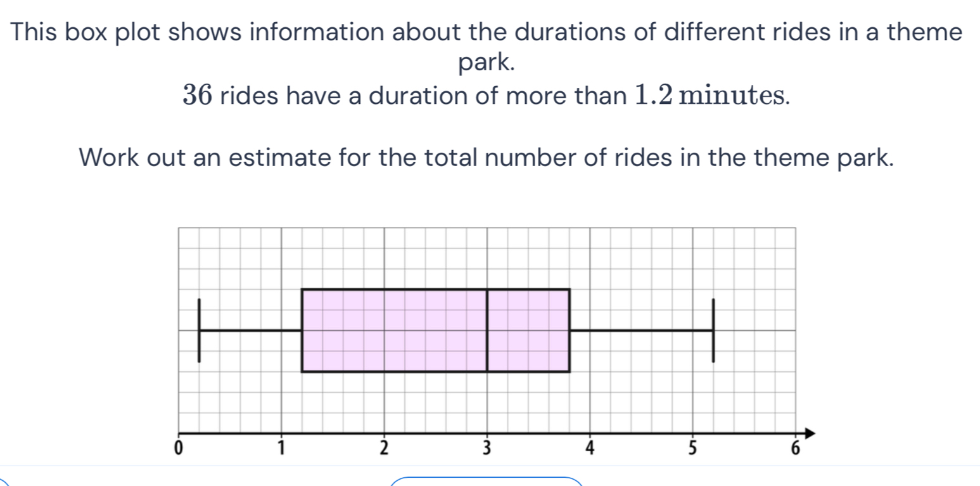Select the maximum whisker end cap
This screenshot has height=486, width=980.
713,330
